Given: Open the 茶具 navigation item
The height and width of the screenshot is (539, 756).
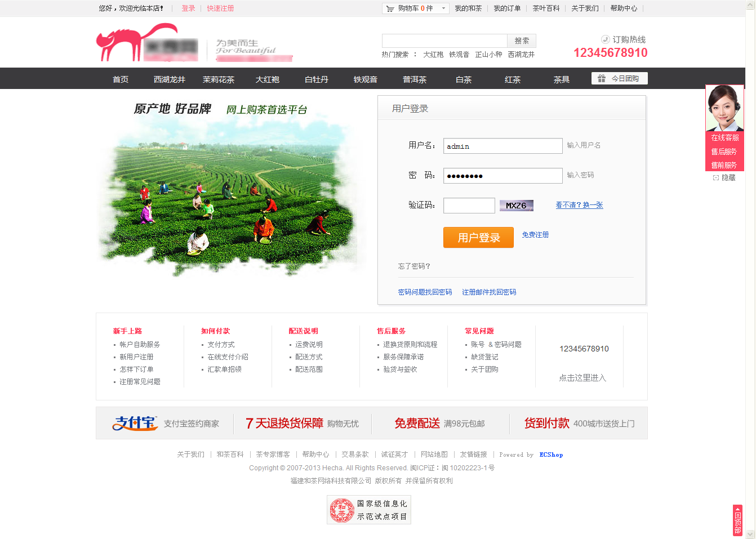Looking at the screenshot, I should [562, 79].
